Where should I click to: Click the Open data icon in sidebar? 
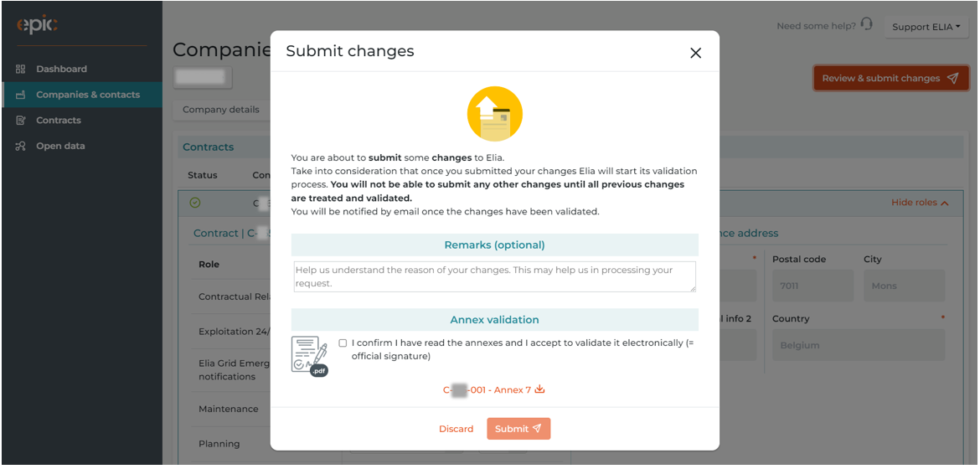[x=21, y=147]
